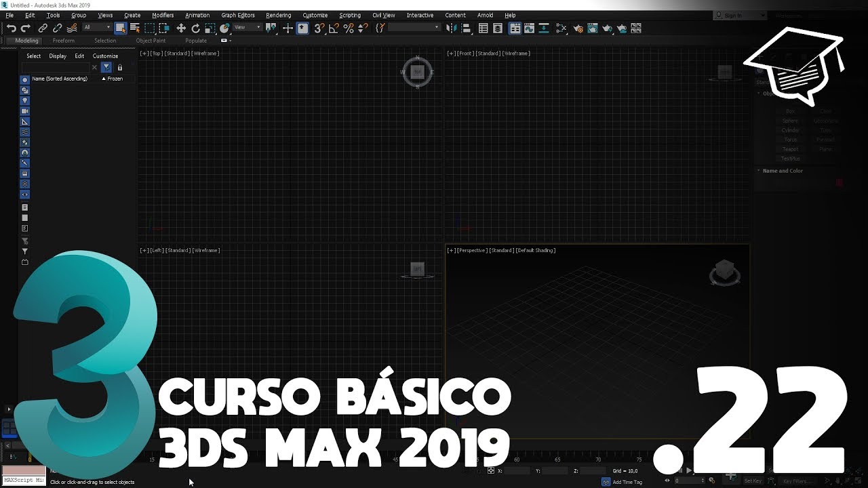Activate the Select Object tool
This screenshot has height=488, width=868.
(x=121, y=28)
